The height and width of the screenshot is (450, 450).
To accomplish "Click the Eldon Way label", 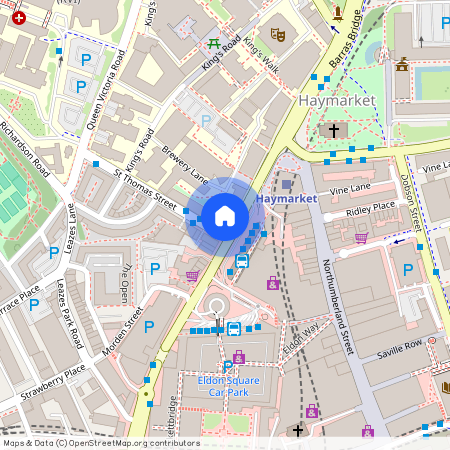I will tap(301, 338).
